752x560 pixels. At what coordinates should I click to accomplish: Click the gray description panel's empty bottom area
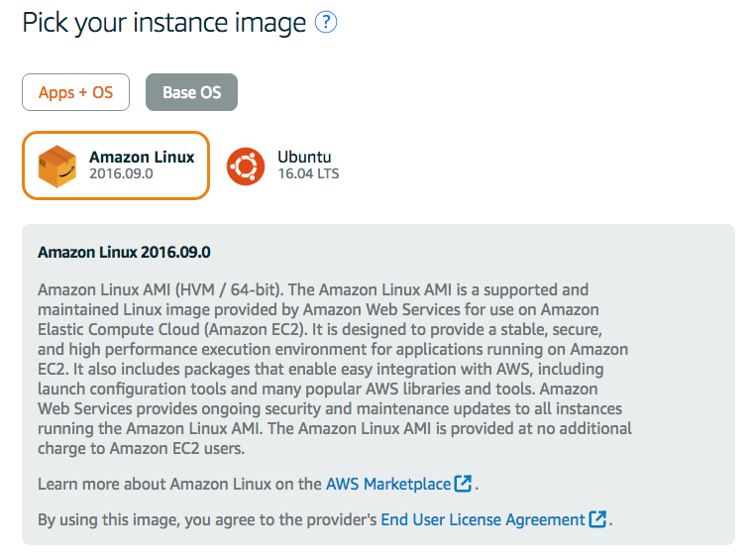[x=376, y=537]
